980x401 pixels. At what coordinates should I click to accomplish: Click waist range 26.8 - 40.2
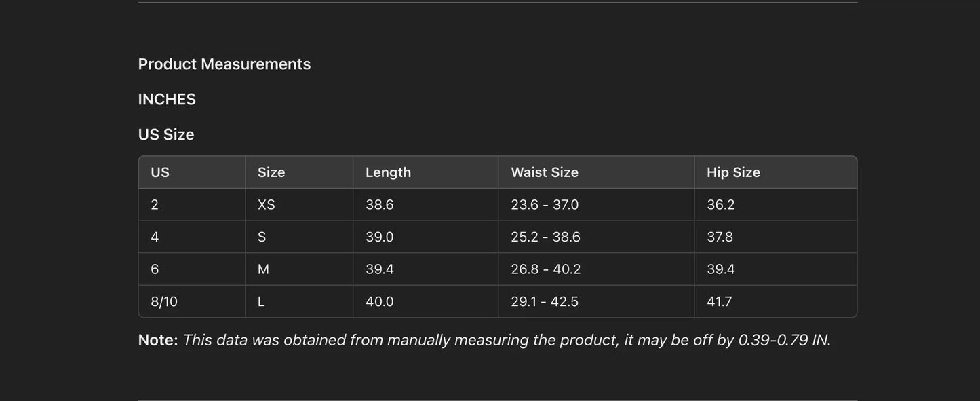coord(546,269)
